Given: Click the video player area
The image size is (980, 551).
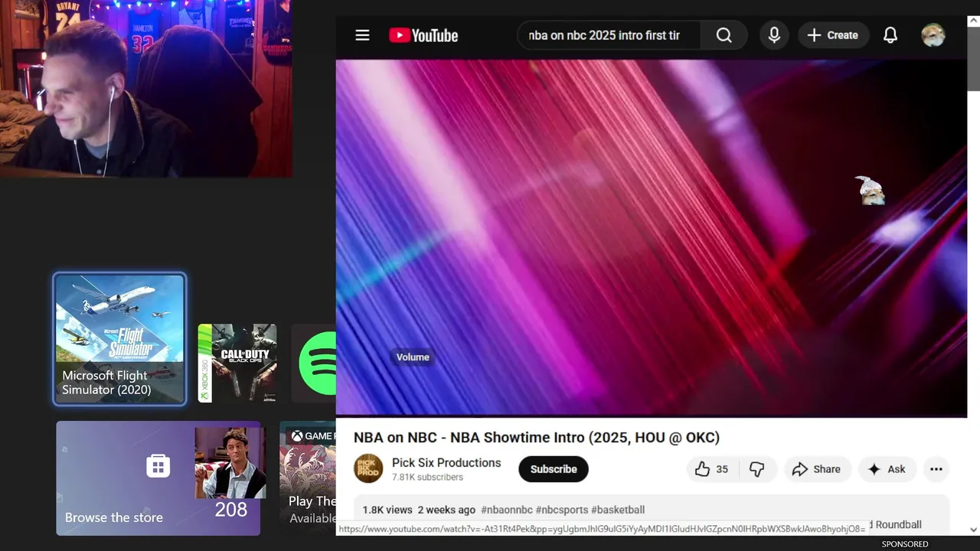Looking at the screenshot, I should point(652,238).
